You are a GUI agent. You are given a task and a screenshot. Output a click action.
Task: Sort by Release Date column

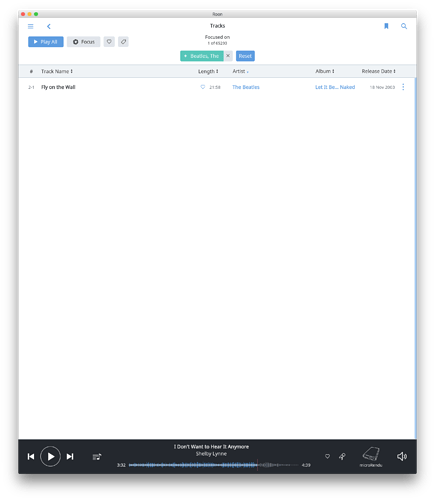pos(378,71)
